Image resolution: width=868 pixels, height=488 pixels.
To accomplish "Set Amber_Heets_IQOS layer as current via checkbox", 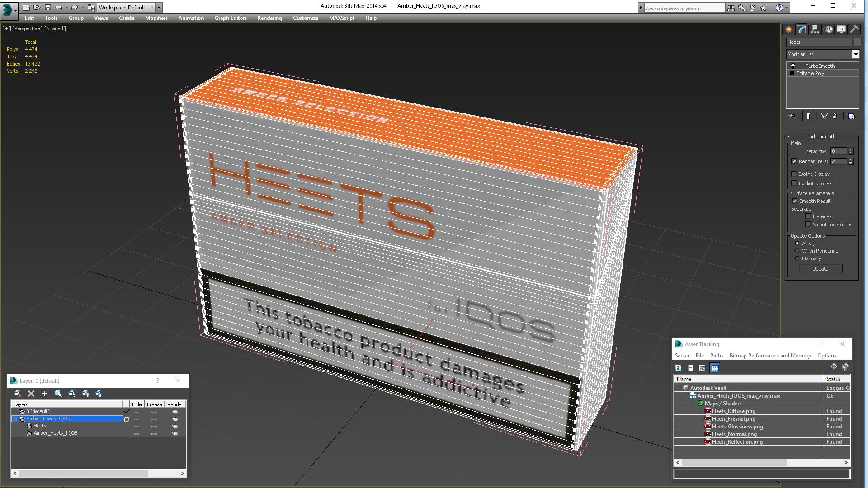I will (127, 419).
